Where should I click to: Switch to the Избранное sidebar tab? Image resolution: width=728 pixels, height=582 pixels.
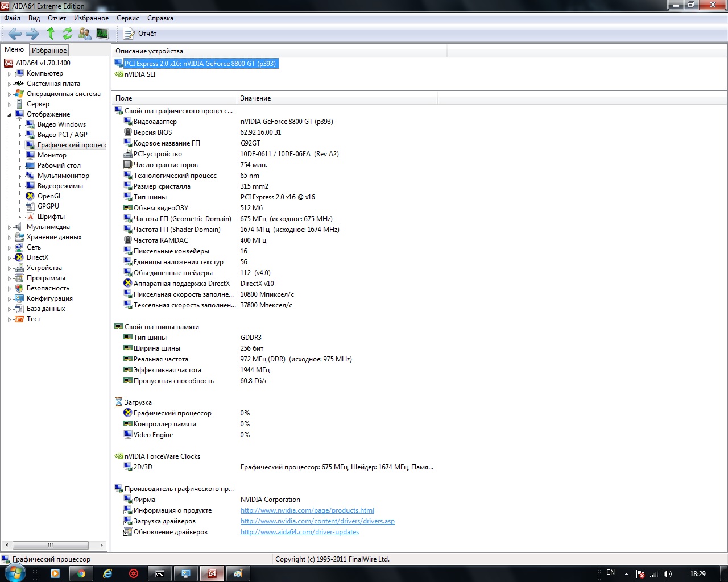coord(49,51)
